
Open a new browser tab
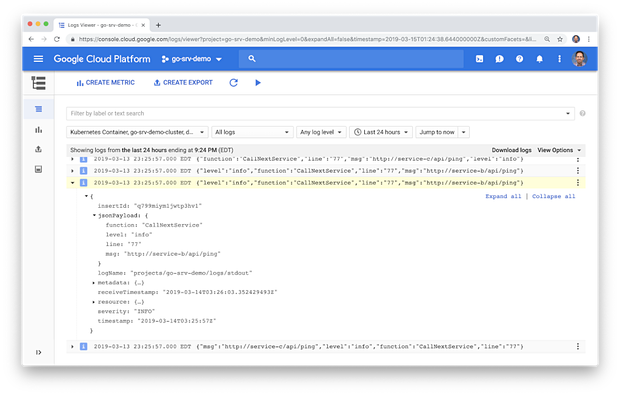pyautogui.click(x=158, y=25)
